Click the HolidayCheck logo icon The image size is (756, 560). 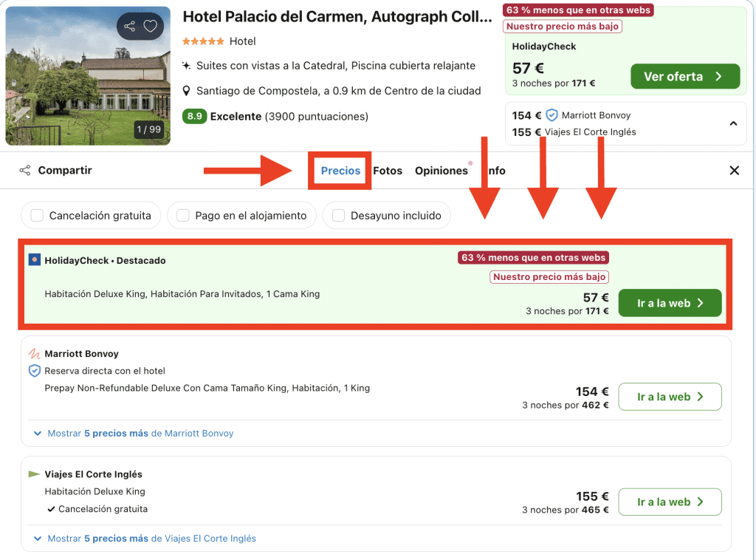click(34, 260)
